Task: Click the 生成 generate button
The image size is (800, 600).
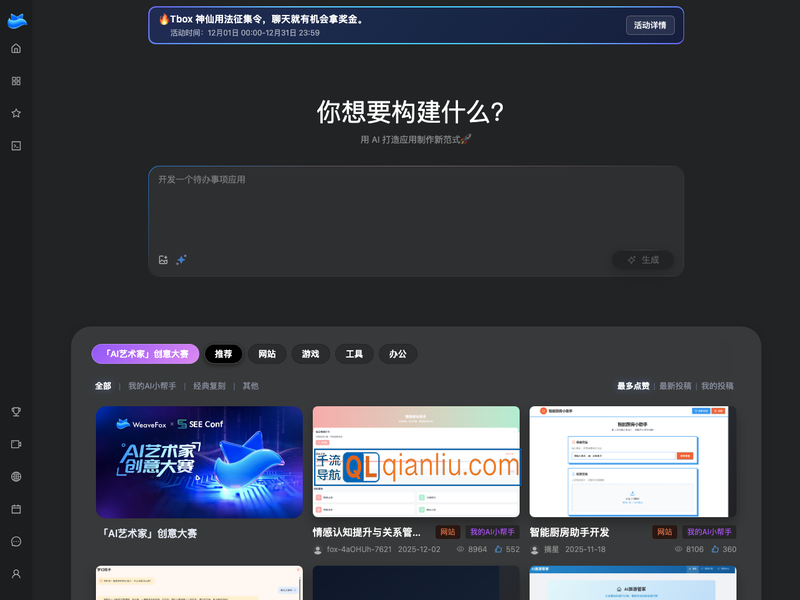Action: pyautogui.click(x=643, y=260)
